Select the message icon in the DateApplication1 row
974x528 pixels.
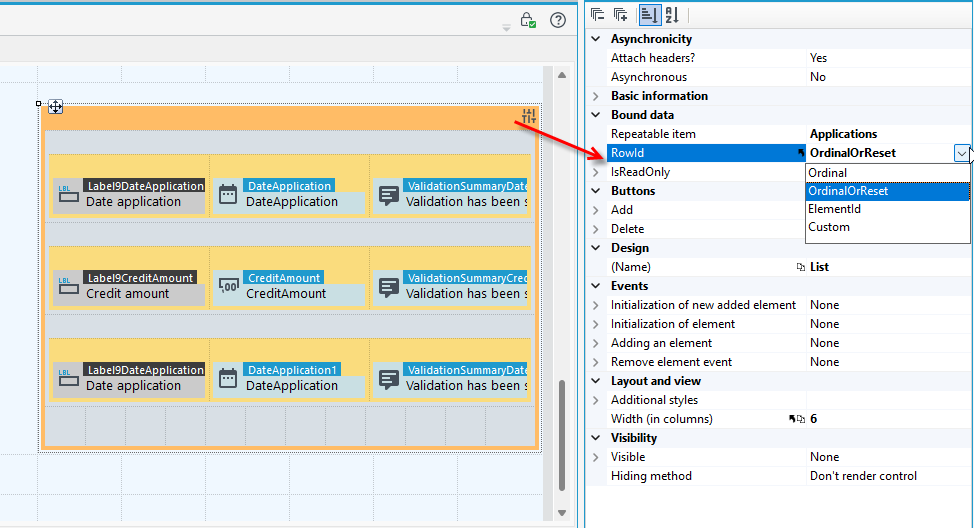click(389, 379)
